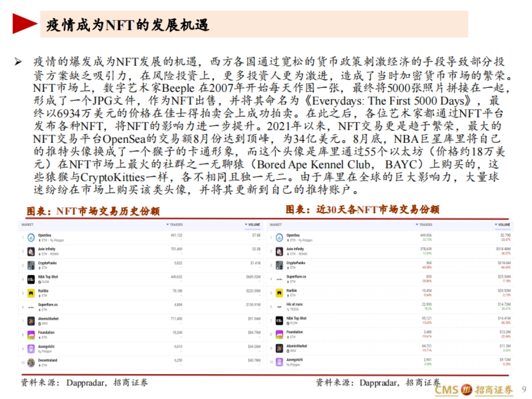Click the Decentraland icon at rank 10

(31, 362)
